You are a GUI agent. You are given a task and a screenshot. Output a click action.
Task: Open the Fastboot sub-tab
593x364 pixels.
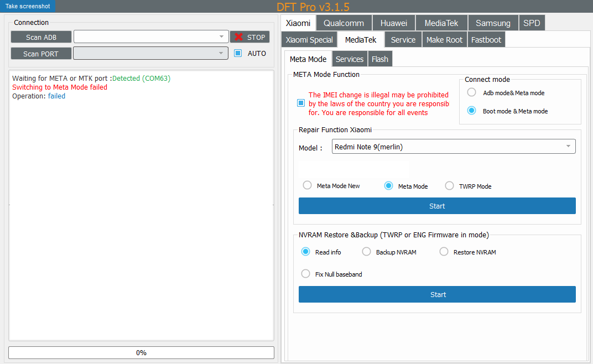[486, 40]
